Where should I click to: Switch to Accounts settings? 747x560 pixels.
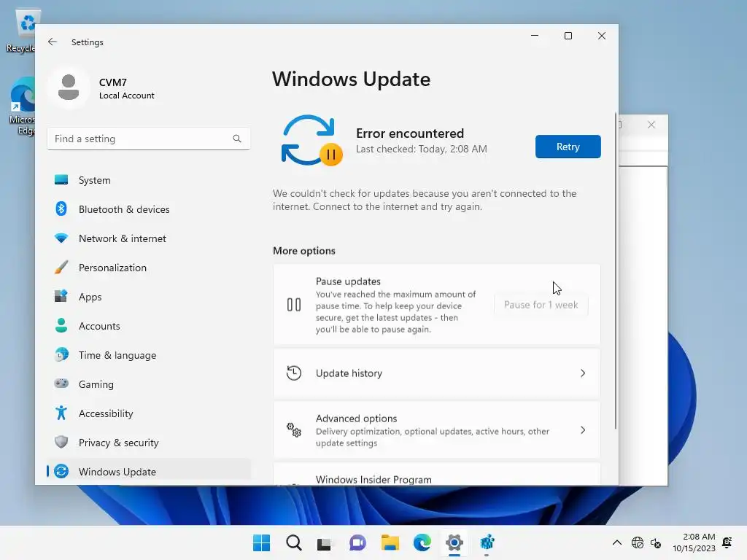pyautogui.click(x=149, y=326)
